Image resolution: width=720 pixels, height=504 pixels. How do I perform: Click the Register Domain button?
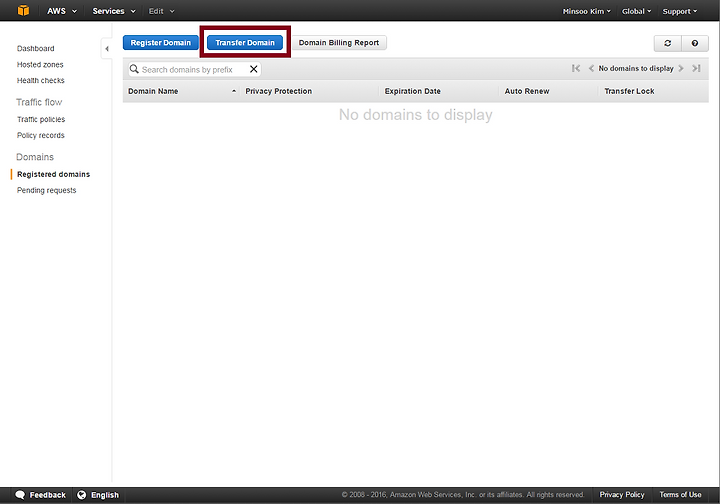pyautogui.click(x=160, y=43)
